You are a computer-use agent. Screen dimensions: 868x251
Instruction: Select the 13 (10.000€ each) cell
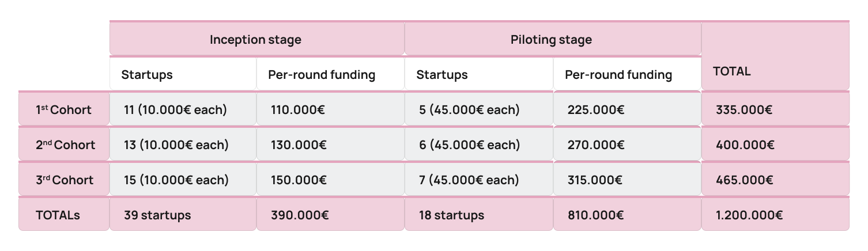(183, 144)
